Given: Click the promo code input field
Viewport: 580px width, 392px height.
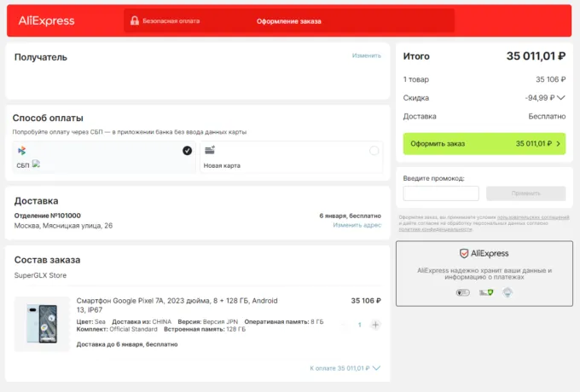Looking at the screenshot, I should (x=441, y=193).
